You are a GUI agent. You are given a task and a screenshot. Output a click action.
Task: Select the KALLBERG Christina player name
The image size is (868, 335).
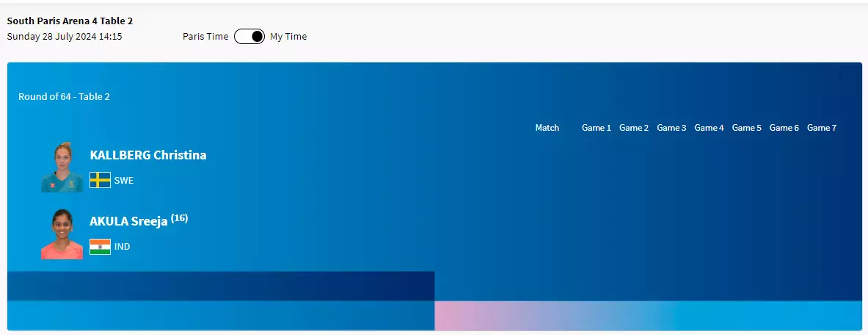(148, 155)
